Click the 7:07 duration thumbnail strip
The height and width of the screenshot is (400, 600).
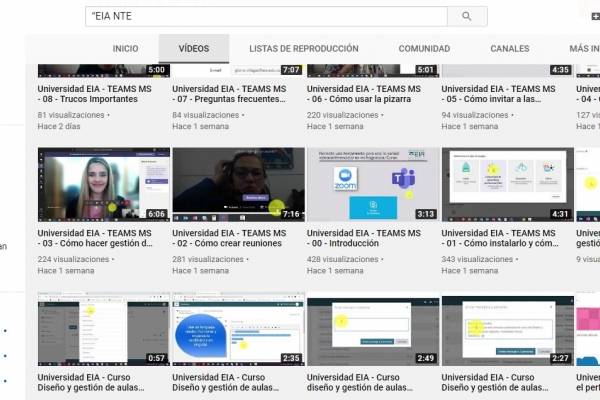pos(238,70)
